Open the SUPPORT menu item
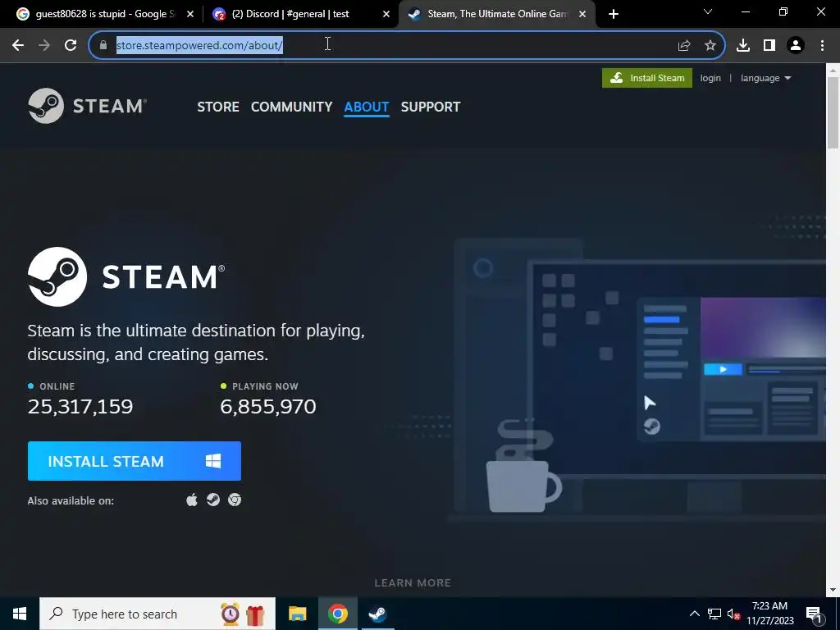The height and width of the screenshot is (630, 840). point(430,107)
